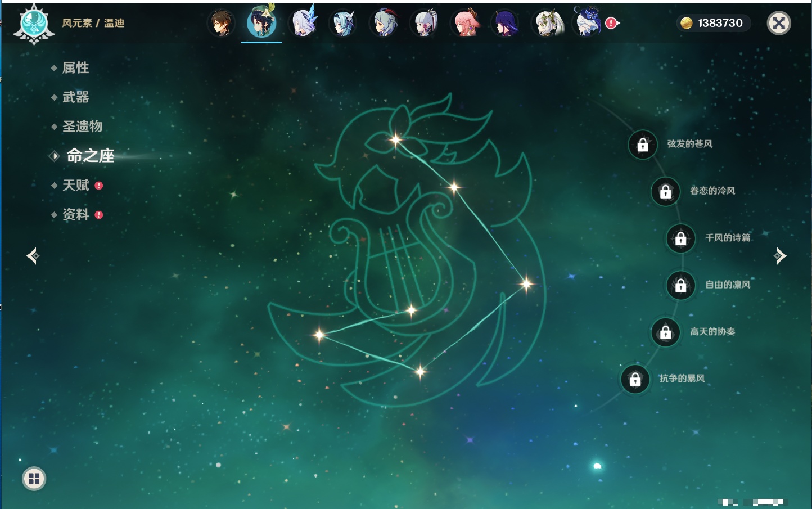
Task: Select locked constellation 抗争的暴风
Action: pos(635,379)
